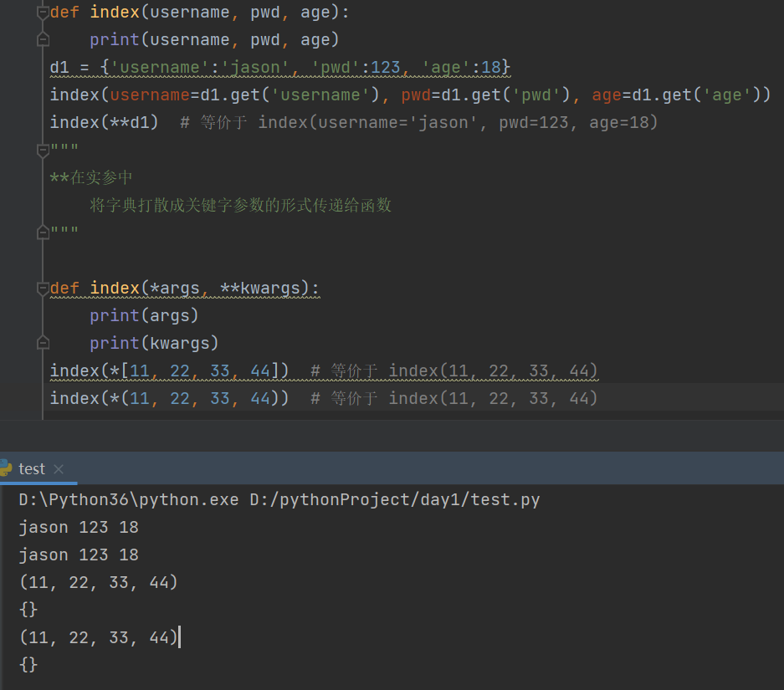The image size is (784, 690).
Task: Click second 'jason 123 18' console output
Action: point(79,555)
